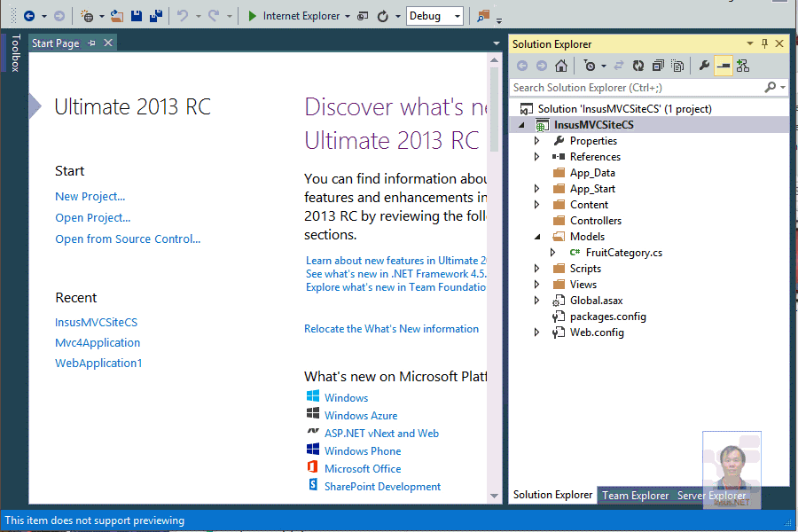Click the Navigate Backward toolbar arrow
This screenshot has width=798, height=532.
coord(29,16)
